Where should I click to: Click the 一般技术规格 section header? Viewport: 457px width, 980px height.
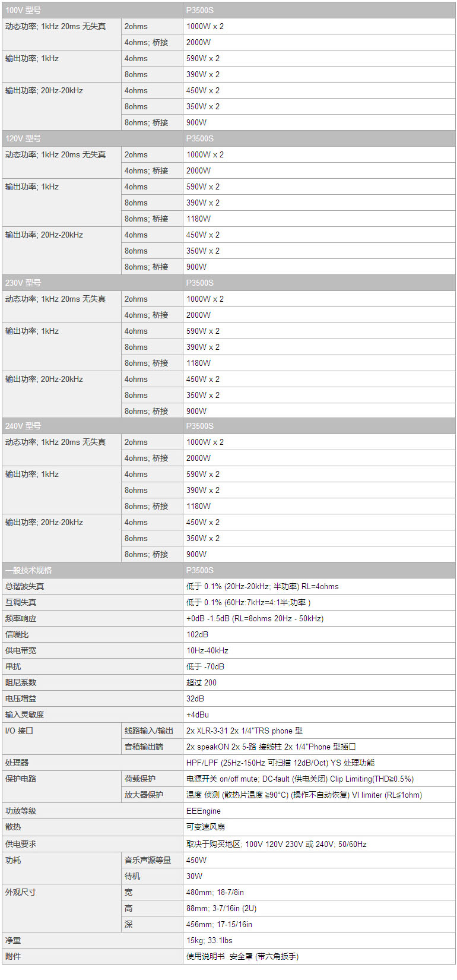pyautogui.click(x=228, y=570)
